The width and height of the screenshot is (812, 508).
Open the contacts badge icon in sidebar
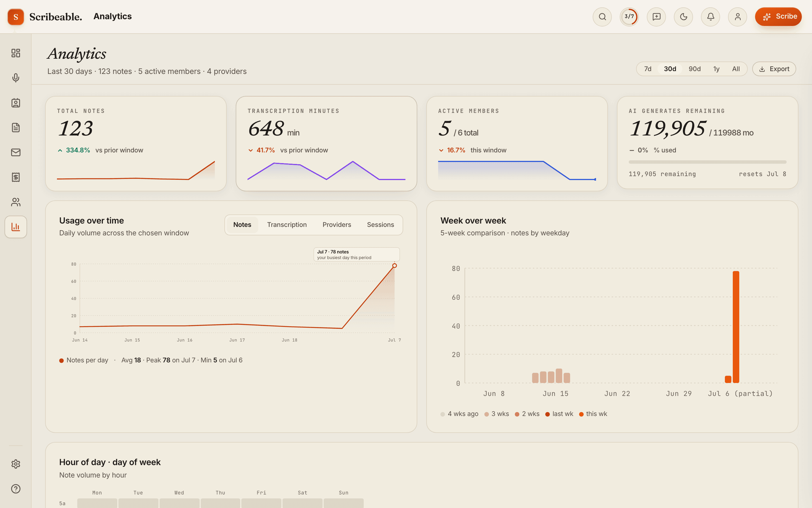(16, 103)
